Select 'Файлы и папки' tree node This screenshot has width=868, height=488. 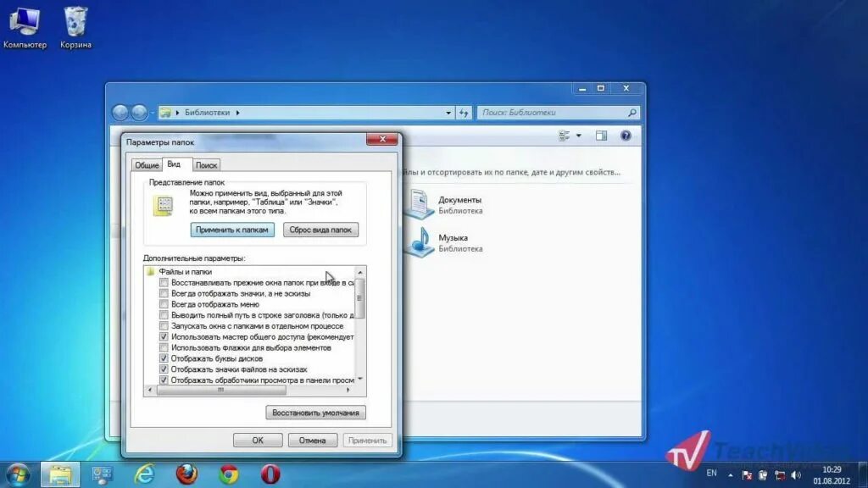coord(185,272)
